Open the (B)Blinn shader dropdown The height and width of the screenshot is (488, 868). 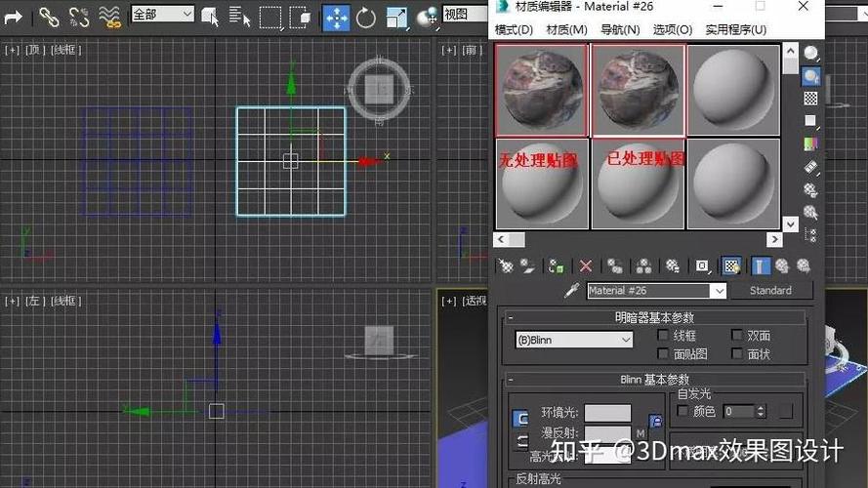point(573,340)
